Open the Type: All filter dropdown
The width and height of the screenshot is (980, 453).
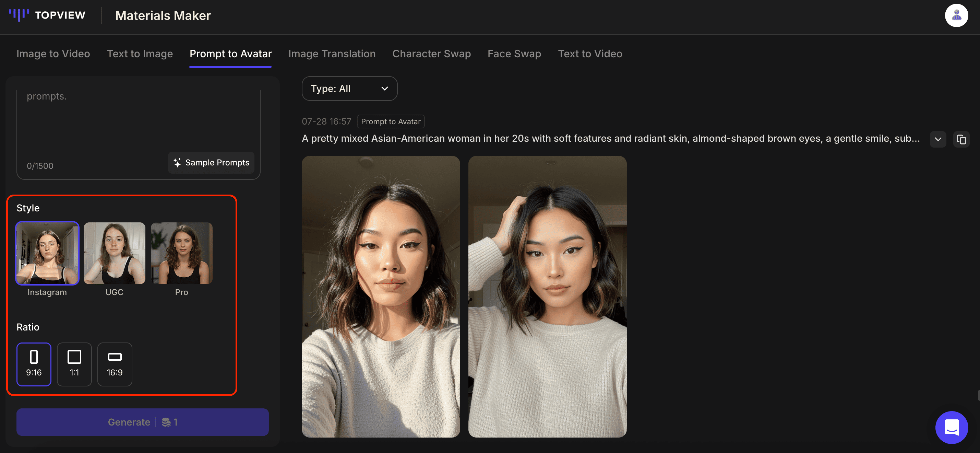pyautogui.click(x=349, y=88)
